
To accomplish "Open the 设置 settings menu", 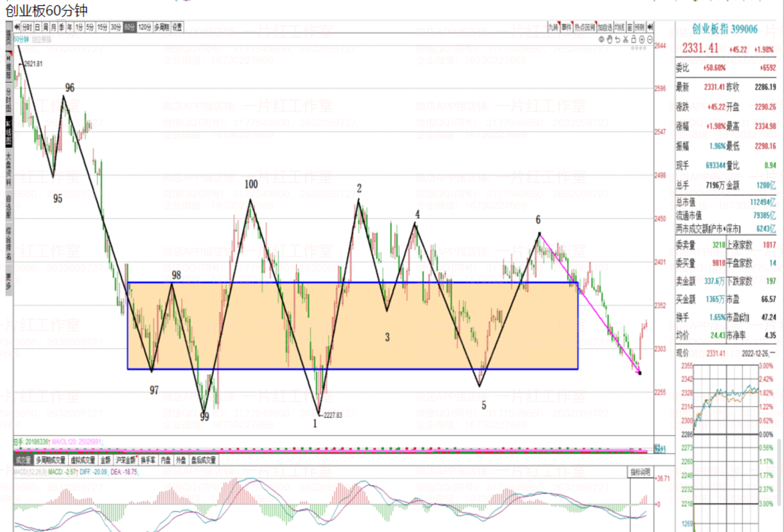I will point(177,27).
